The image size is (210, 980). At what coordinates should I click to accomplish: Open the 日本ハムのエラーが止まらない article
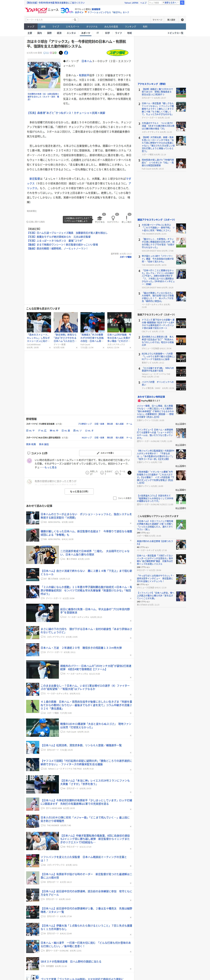pyautogui.click(x=86, y=515)
